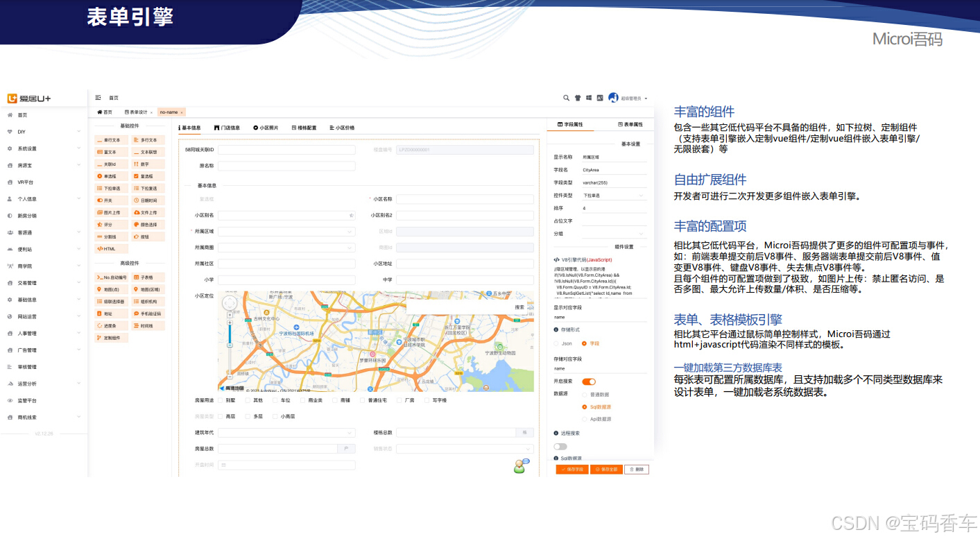Add the HTML component
Image resolution: width=980 pixels, height=541 pixels.
click(112, 248)
